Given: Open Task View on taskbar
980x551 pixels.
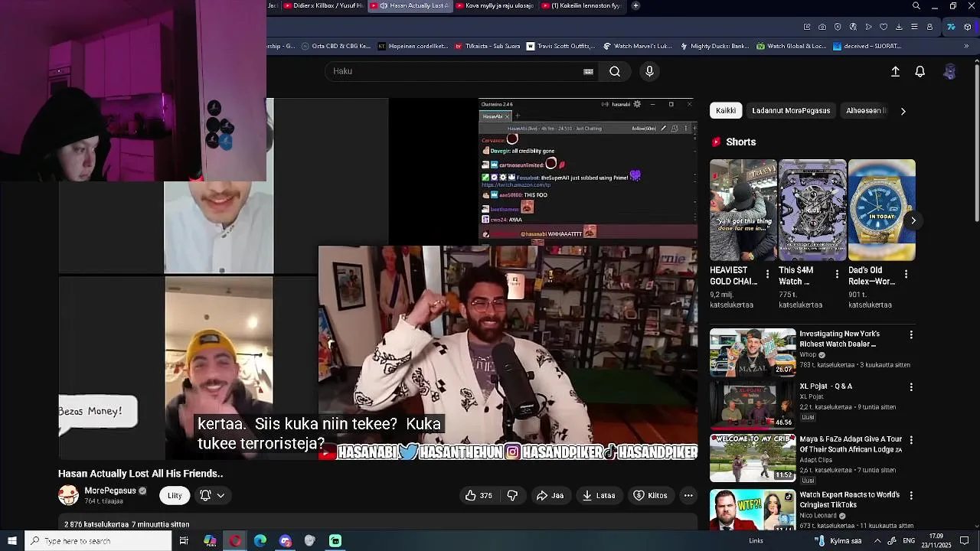Looking at the screenshot, I should tap(184, 541).
